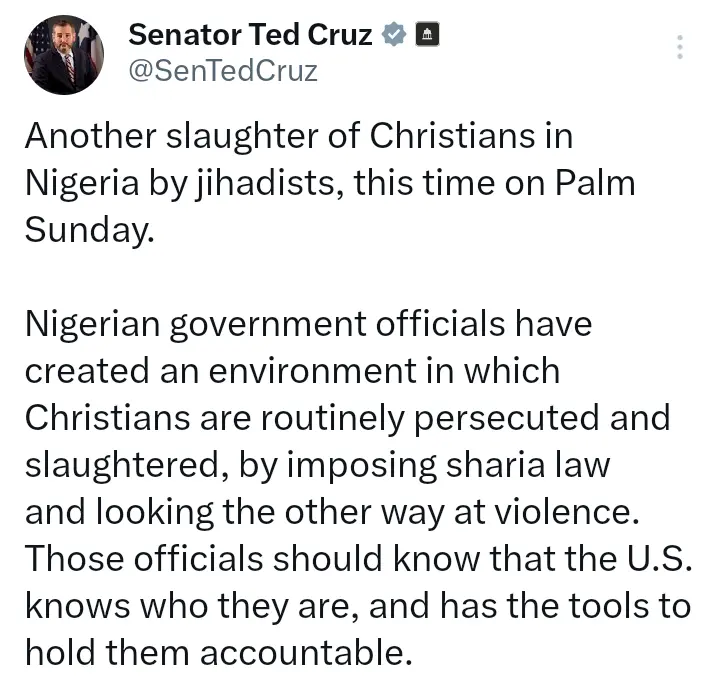Click the @SenTedCruz handle
Image resolution: width=720 pixels, height=684 pixels.
223,71
